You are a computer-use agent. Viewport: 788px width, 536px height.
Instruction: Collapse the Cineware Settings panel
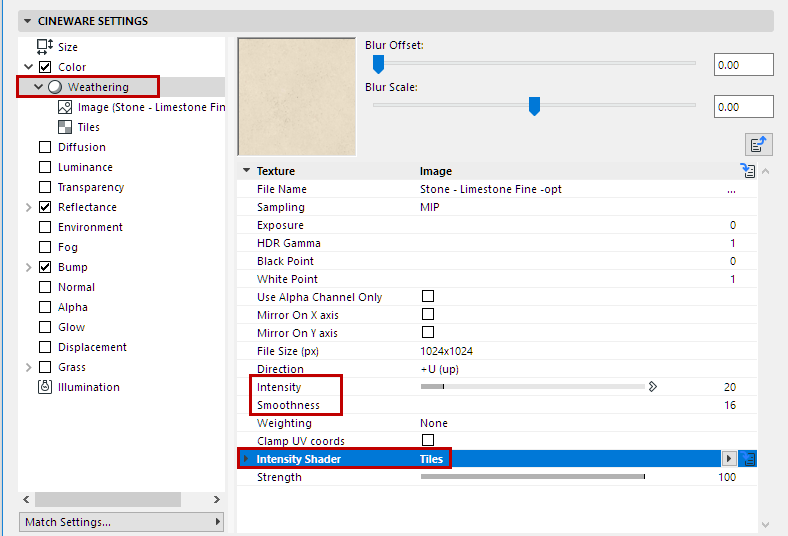(x=28, y=21)
